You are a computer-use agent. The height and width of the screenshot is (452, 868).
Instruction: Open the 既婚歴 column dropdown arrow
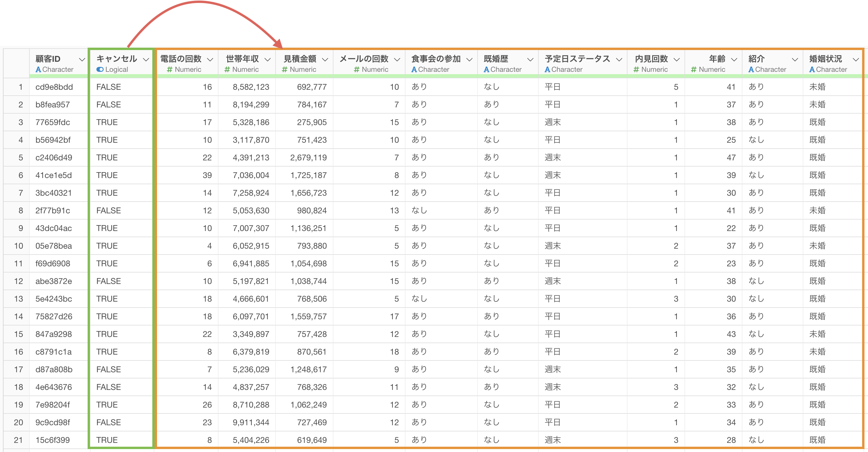tap(530, 60)
